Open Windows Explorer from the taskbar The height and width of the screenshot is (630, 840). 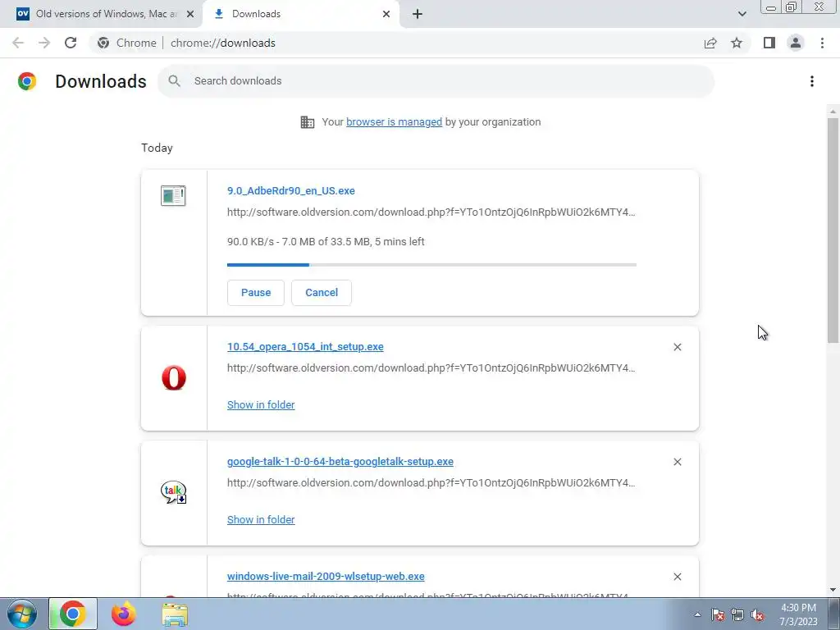coord(175,614)
